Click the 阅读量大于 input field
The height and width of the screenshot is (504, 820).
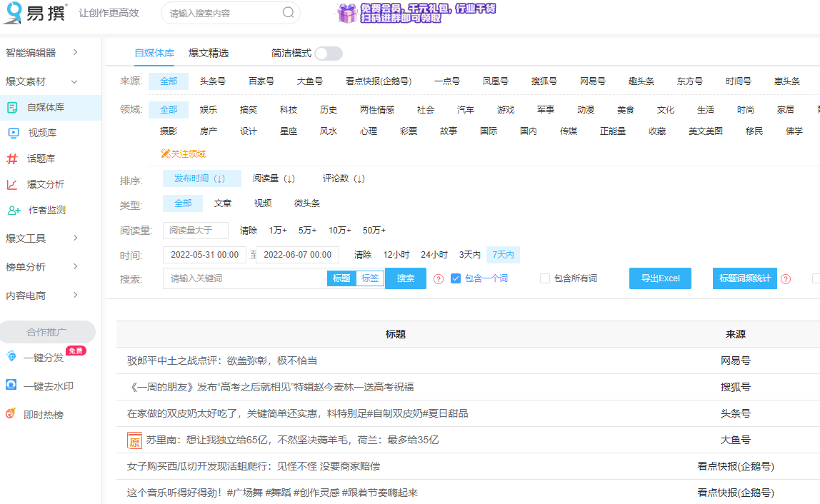196,230
